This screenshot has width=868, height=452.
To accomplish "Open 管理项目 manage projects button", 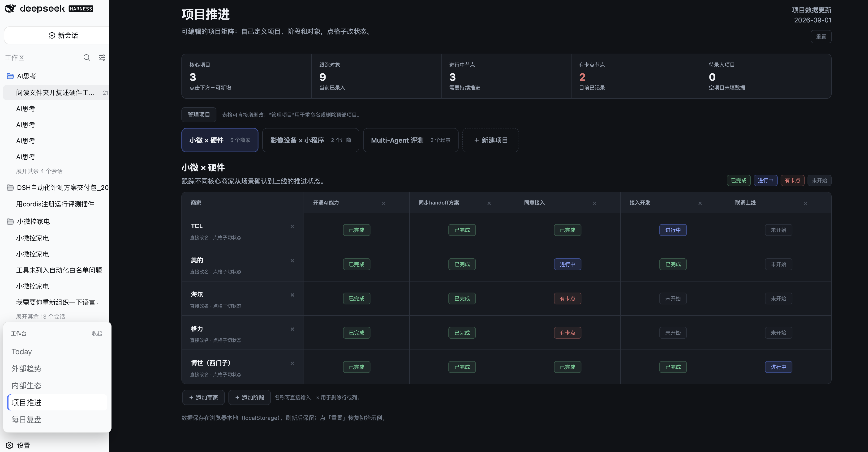I will 199,115.
